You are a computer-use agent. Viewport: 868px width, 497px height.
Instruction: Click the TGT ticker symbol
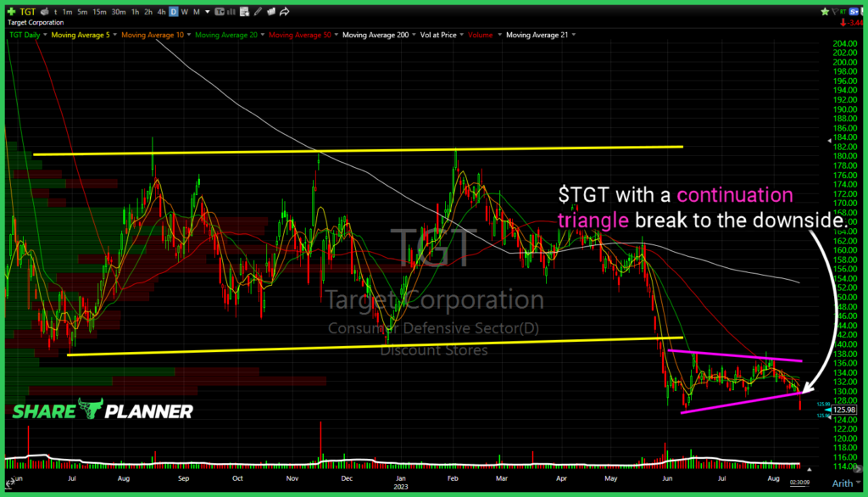(28, 12)
